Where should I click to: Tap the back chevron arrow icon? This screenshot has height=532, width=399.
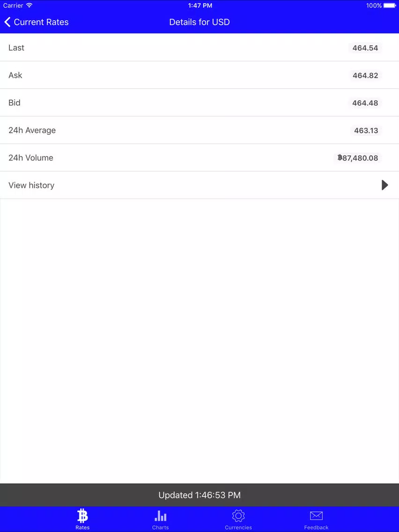(x=7, y=22)
